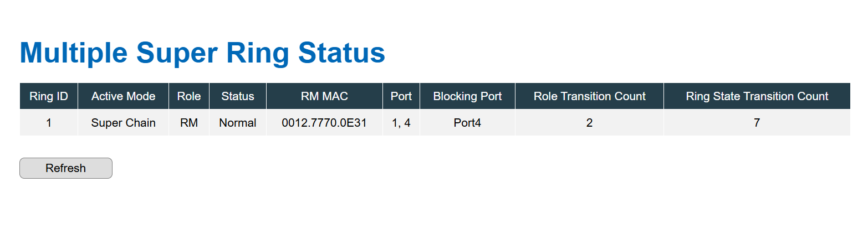Select the Normal status cell

pos(238,123)
